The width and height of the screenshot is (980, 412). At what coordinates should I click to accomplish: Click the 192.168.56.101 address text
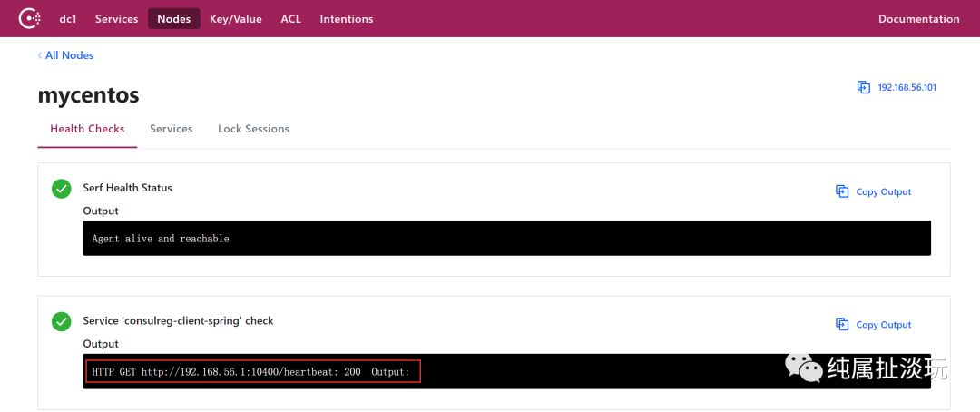906,87
